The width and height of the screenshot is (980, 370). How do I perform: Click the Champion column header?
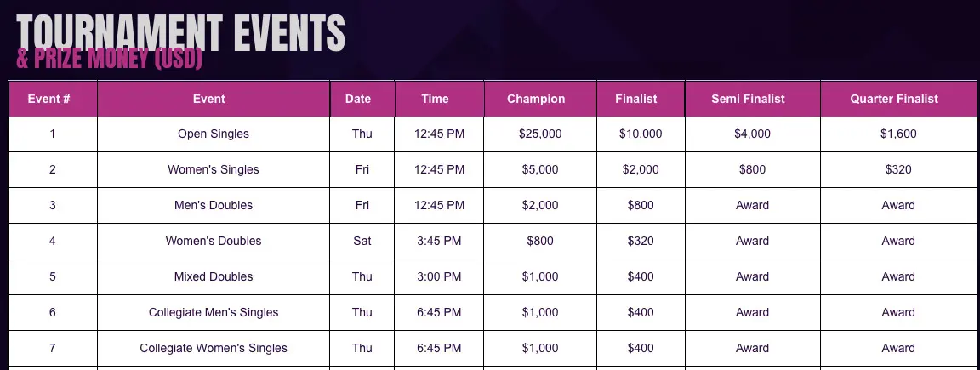tap(536, 99)
